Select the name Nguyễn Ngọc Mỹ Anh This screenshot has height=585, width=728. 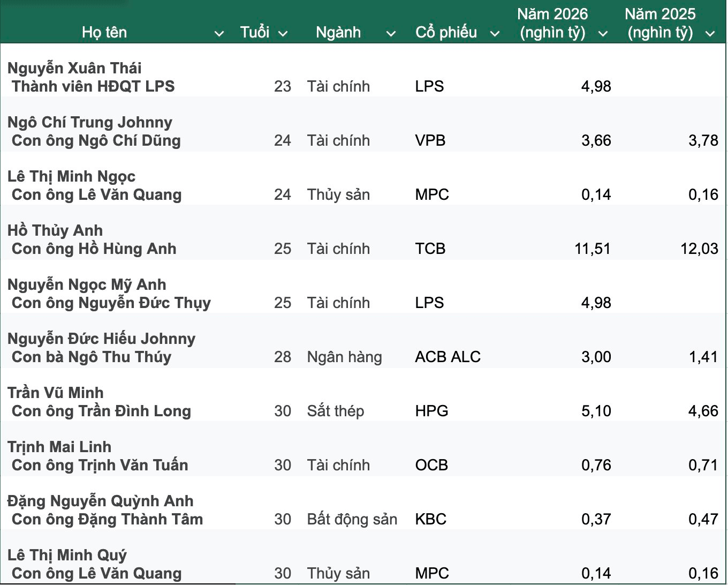click(x=87, y=285)
